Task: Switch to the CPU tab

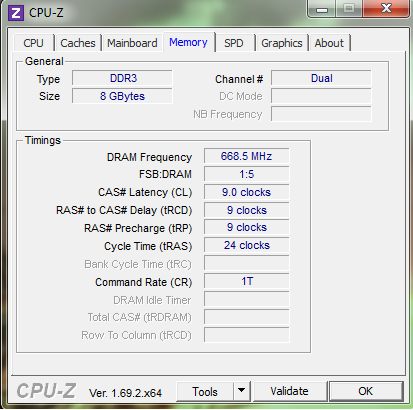Action: (33, 43)
